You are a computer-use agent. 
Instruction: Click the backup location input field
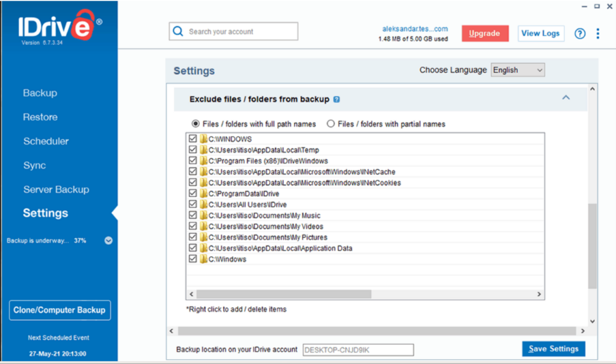(357, 350)
